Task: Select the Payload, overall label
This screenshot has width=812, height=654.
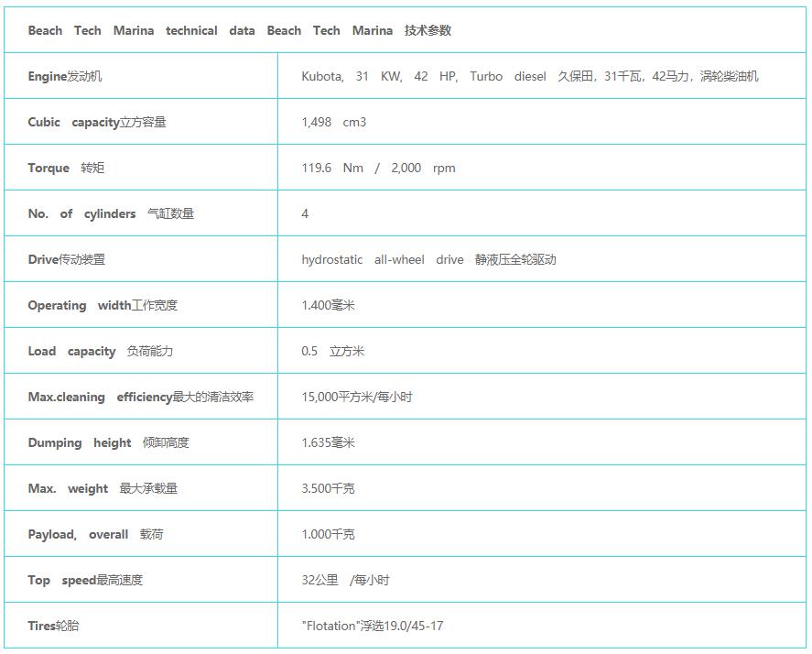Action: click(96, 534)
